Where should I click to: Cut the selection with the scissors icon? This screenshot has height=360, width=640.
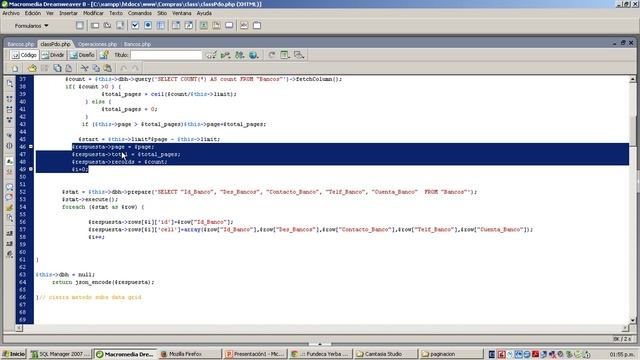84,68
